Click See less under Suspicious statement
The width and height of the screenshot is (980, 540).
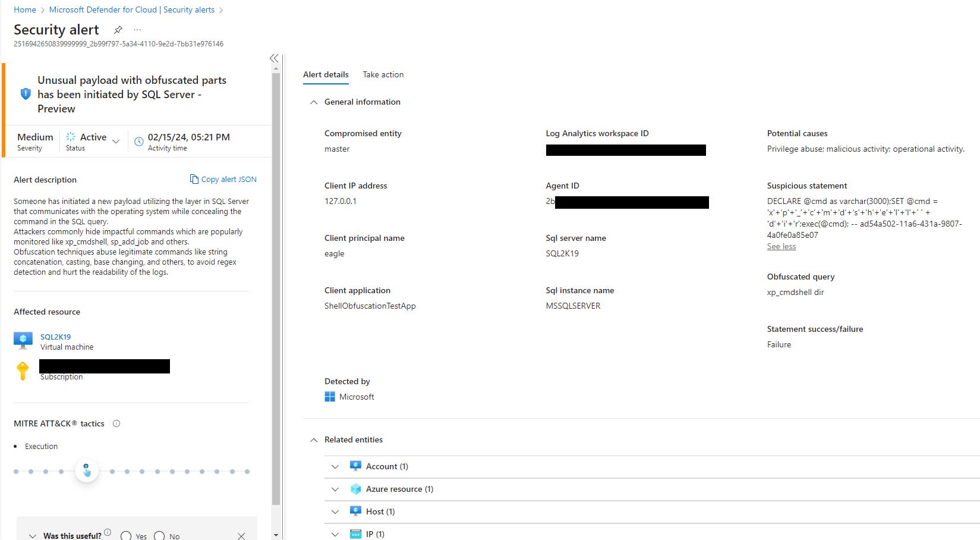tap(782, 246)
